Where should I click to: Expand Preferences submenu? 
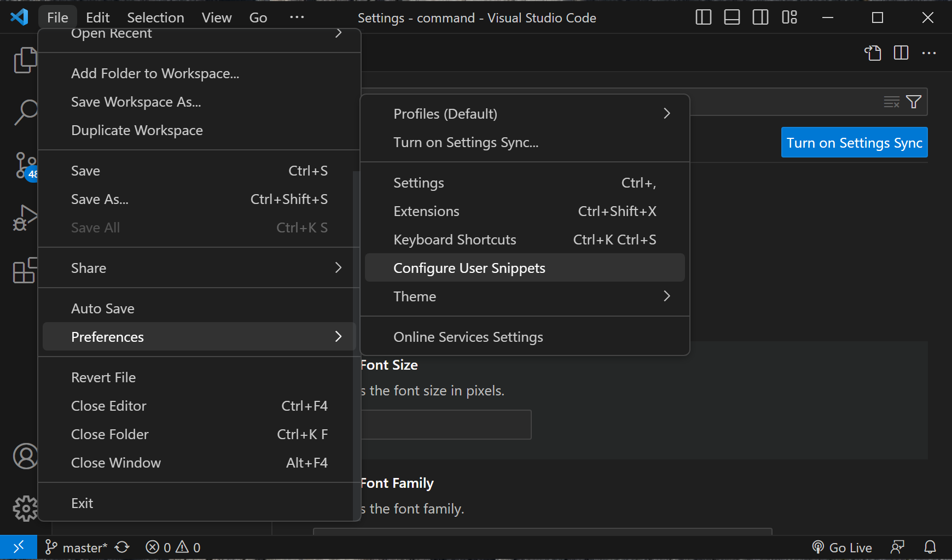click(x=199, y=337)
